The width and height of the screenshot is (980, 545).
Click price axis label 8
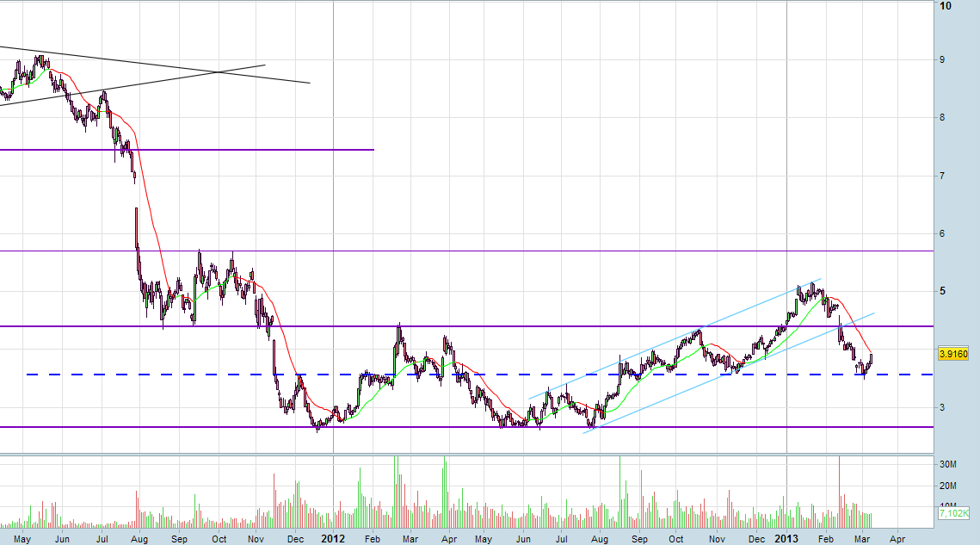[x=942, y=117]
